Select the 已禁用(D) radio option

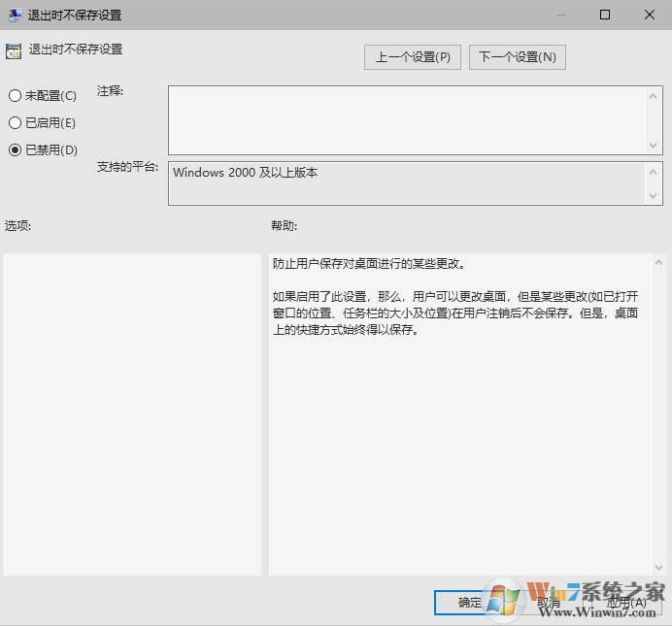15,150
